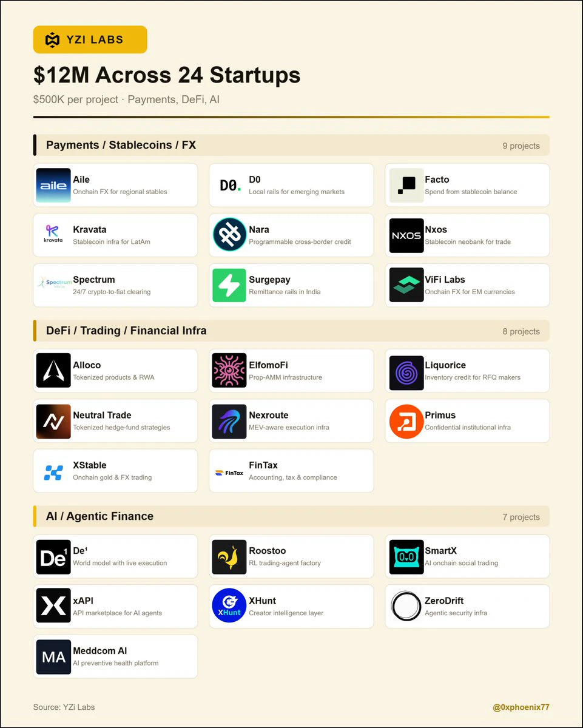Click the ViFi Labs green layers icon
583x728 pixels.
(406, 285)
